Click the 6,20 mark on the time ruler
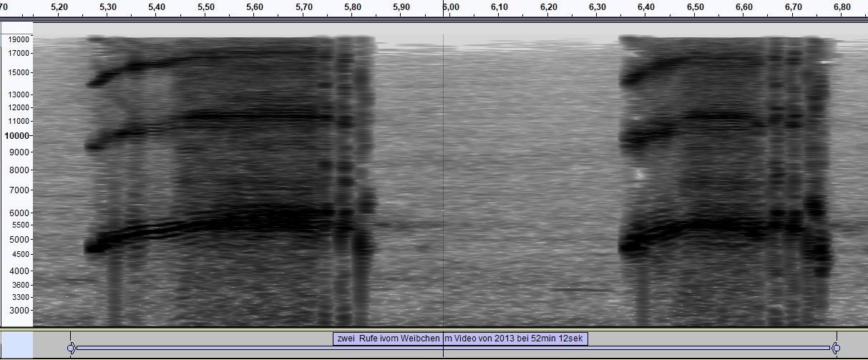Viewport: 868px width, 360px height. pos(548,7)
